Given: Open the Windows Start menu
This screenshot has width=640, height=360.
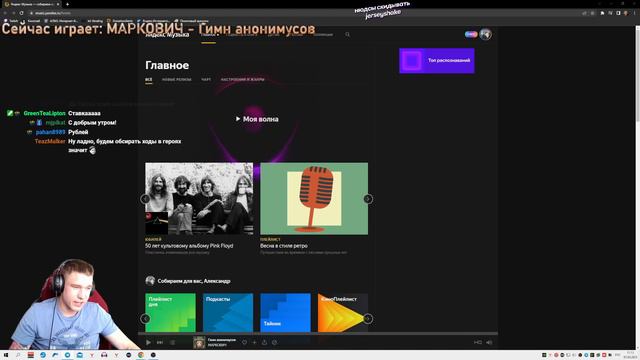Looking at the screenshot, I should (x=6, y=355).
